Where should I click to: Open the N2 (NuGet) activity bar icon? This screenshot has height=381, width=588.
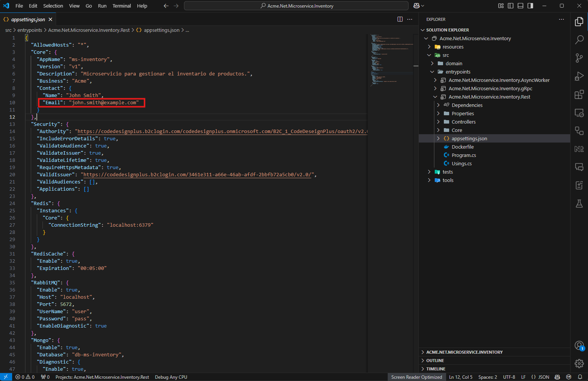point(579,149)
